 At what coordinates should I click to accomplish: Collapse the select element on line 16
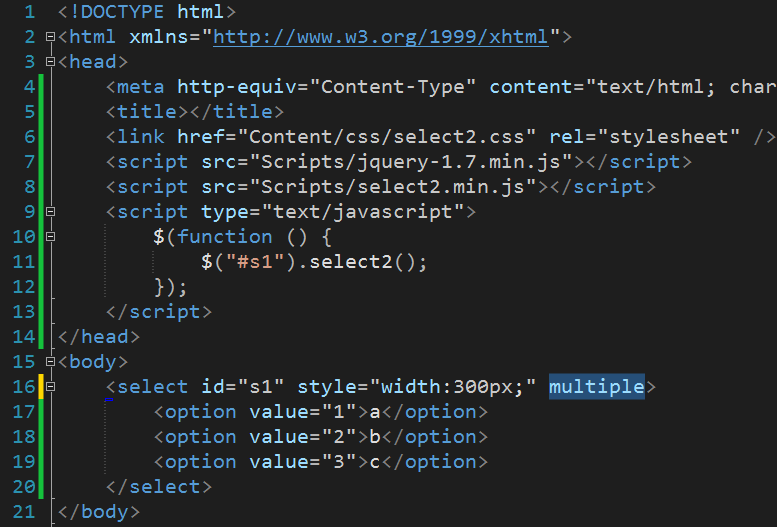click(x=50, y=387)
